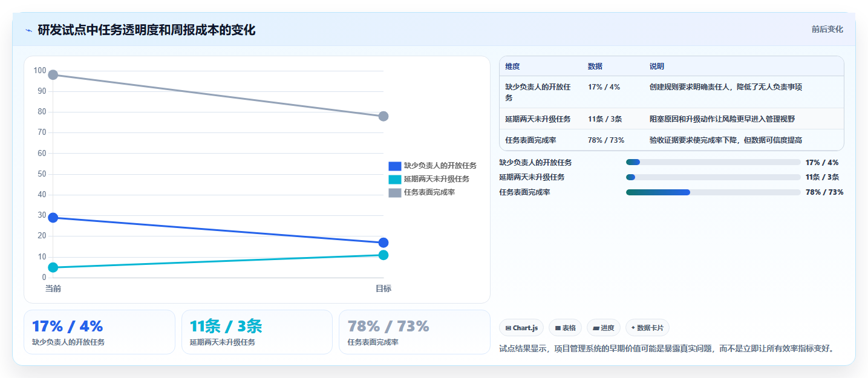Screen dimensions: 868x378
Task: Click the 当前 x-axis label
Action: click(53, 288)
